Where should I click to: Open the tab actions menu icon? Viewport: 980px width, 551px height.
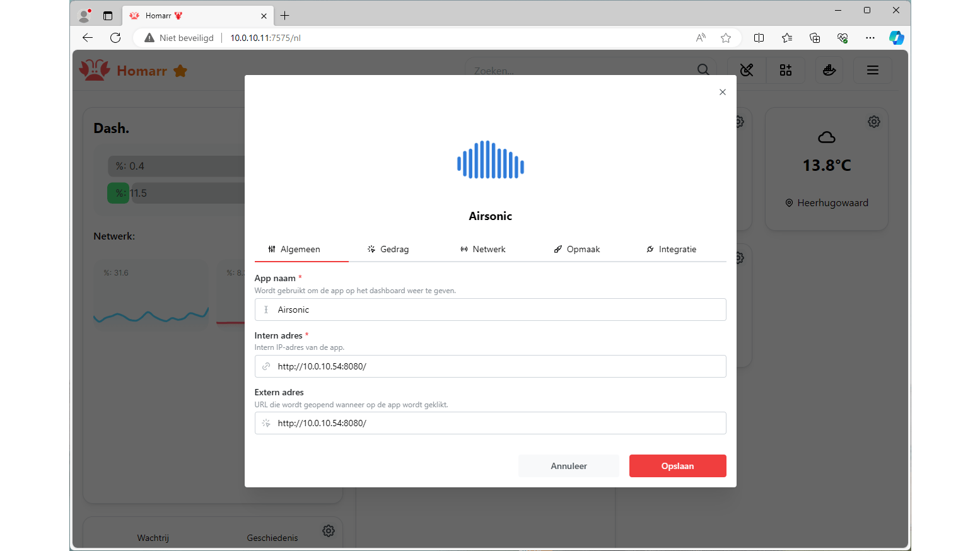click(108, 16)
